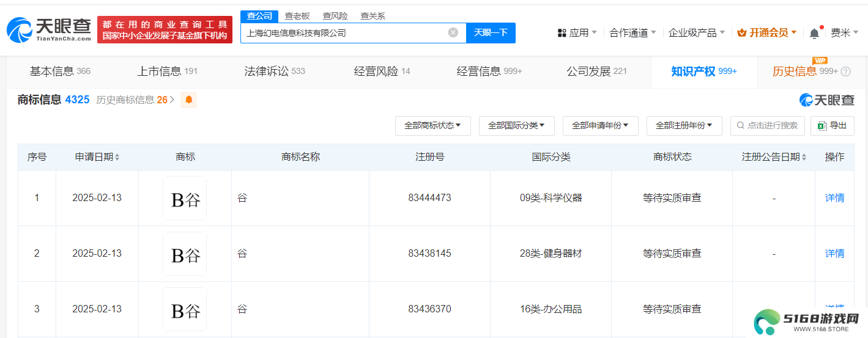
Task: Expand the 合作通道 menu
Action: coord(633,33)
